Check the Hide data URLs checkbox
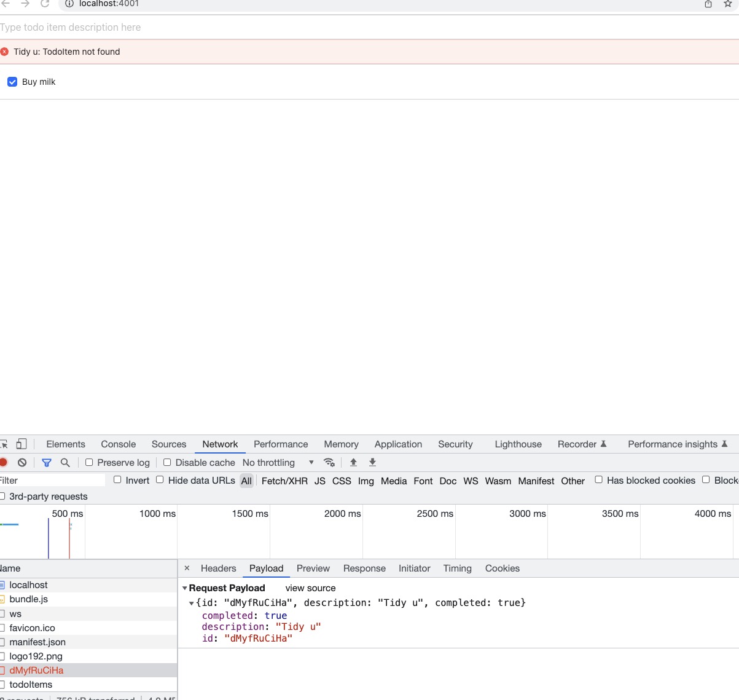 [160, 480]
